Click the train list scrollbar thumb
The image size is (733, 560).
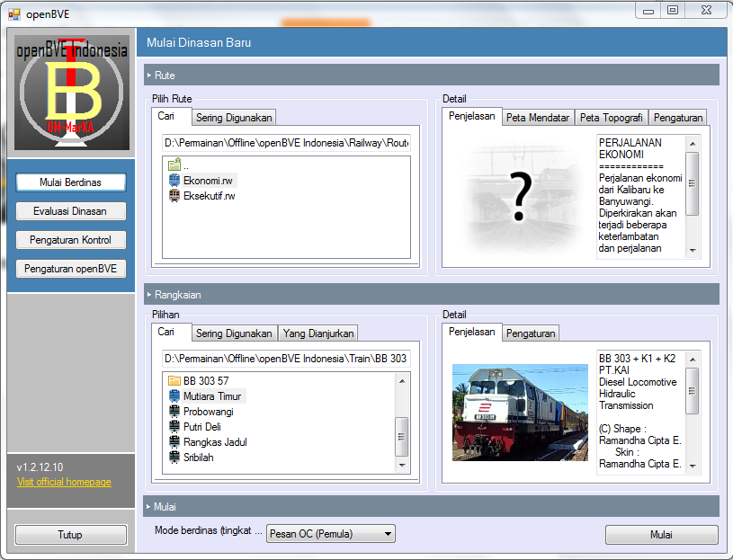pyautogui.click(x=401, y=437)
